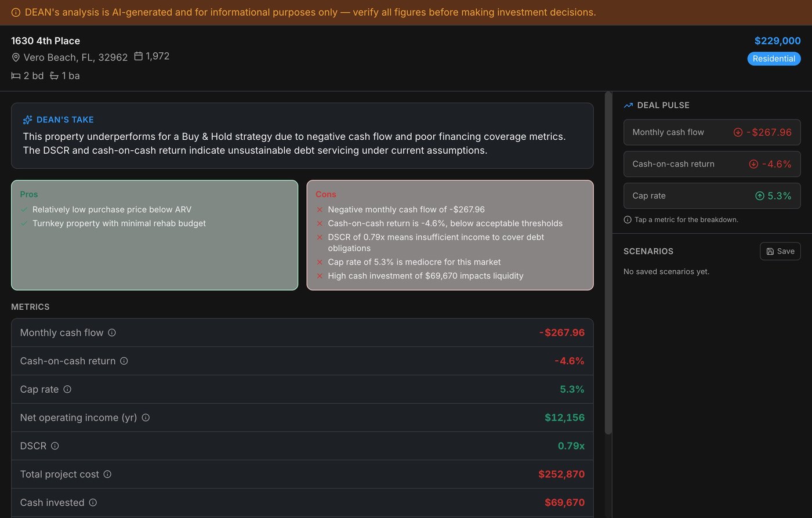
Task: Click the DSCR info icon
Action: click(55, 446)
